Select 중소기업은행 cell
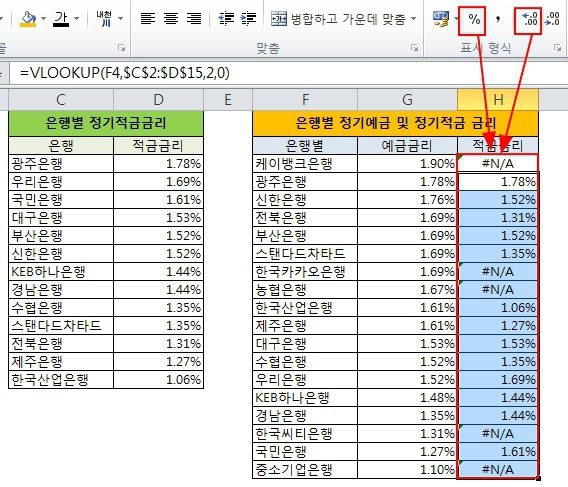Screen dimensions: 568x487 (x=305, y=470)
